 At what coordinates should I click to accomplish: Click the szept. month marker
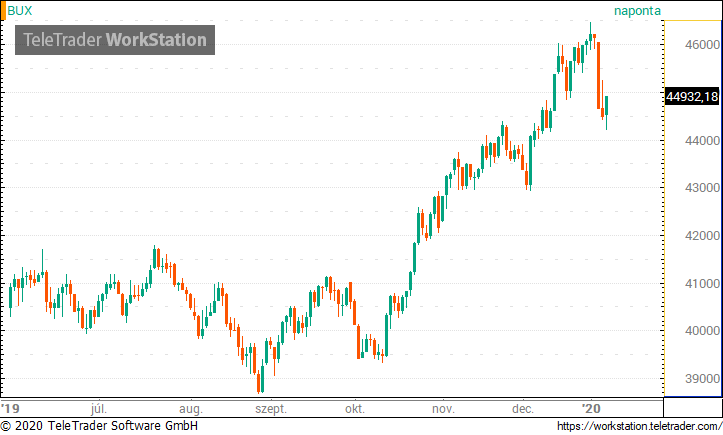(271, 409)
